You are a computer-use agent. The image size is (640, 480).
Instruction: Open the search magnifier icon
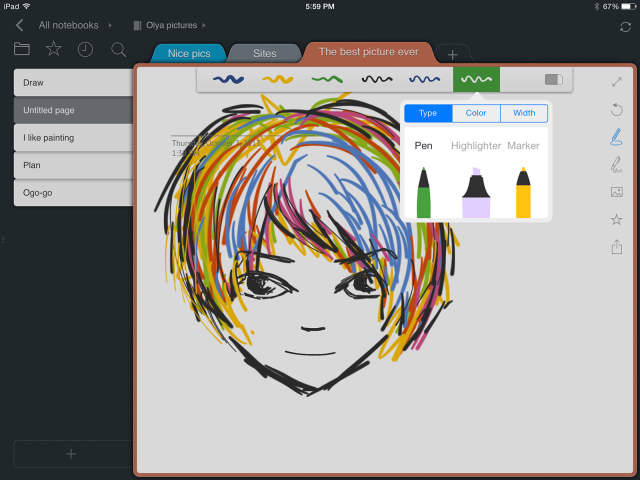coord(118,50)
